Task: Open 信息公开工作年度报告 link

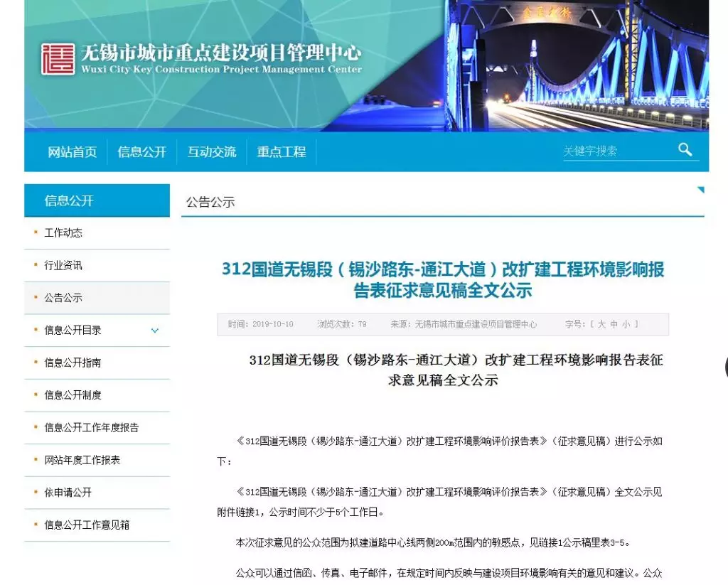Action: 91,428
